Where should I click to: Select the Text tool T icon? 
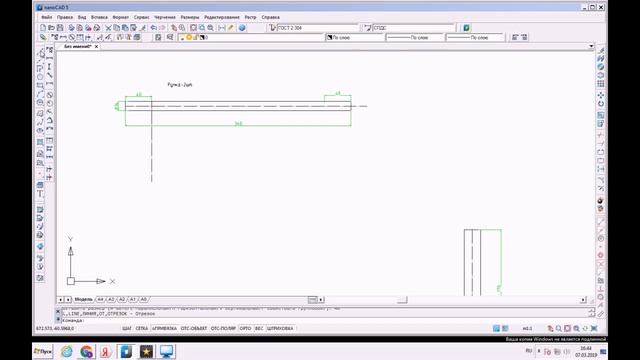click(x=40, y=194)
